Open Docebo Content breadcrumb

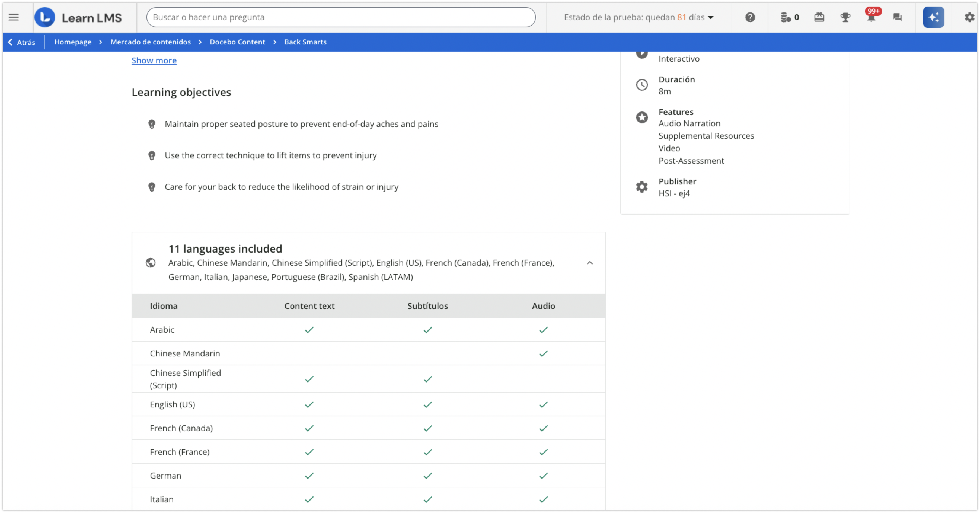coord(237,42)
